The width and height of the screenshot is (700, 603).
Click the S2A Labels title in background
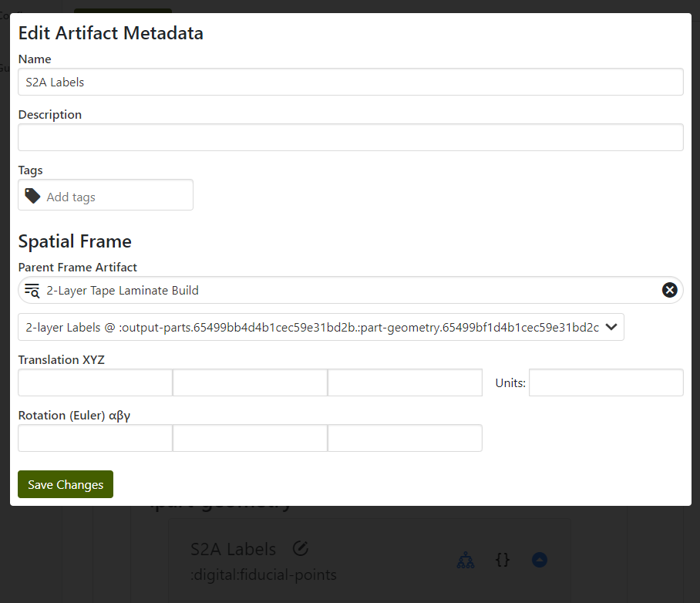pyautogui.click(x=233, y=549)
